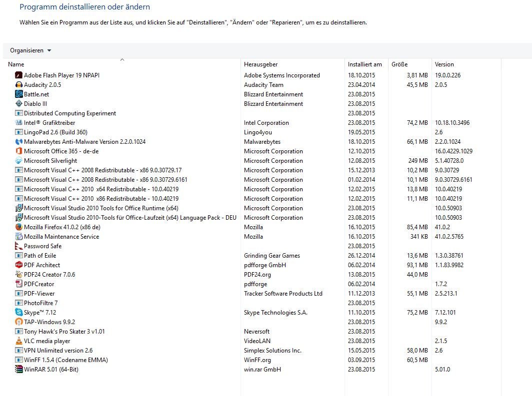Click the Mozilla Maintenance Service icon

[19, 236]
